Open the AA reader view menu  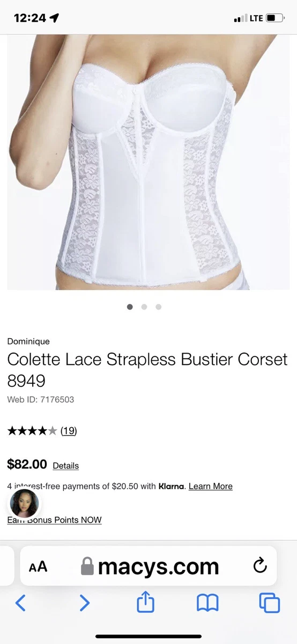tap(38, 567)
